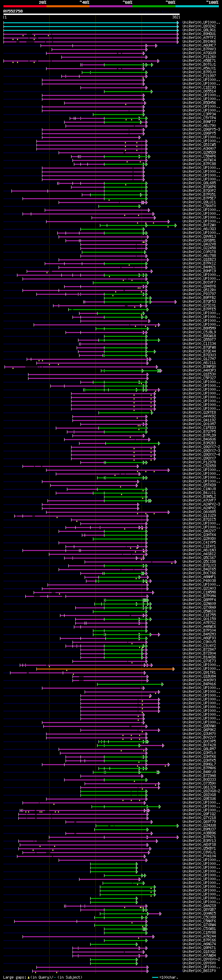
Task: Select the UniRef100_A4H3P3 label
Action: coord(199,370)
